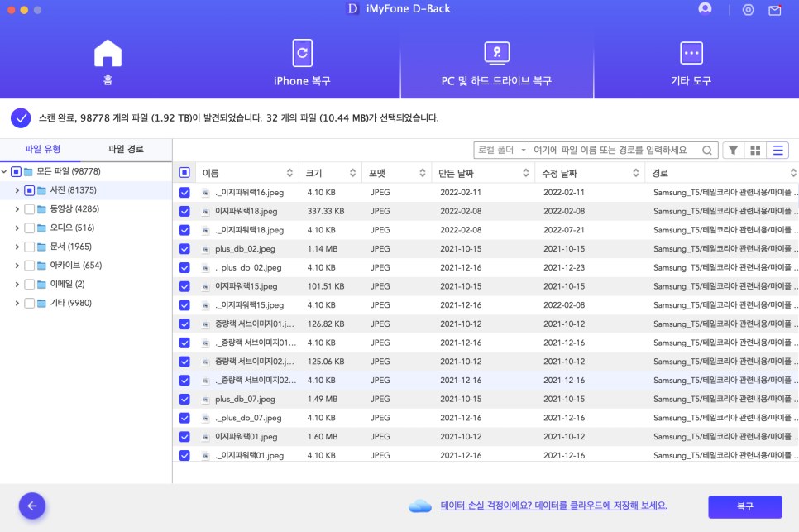
Task: Toggle the select-all checkbox in table header
Action: (x=184, y=173)
